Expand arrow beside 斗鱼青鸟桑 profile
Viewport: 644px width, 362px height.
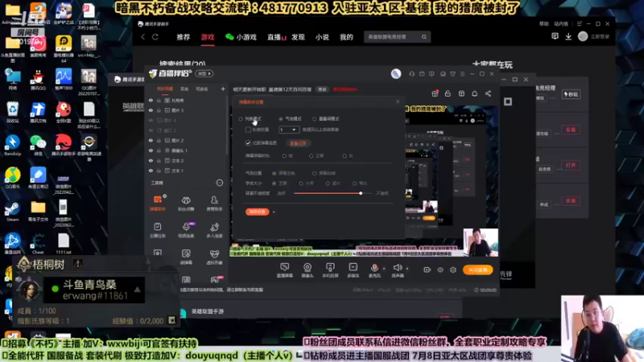[x=137, y=290]
